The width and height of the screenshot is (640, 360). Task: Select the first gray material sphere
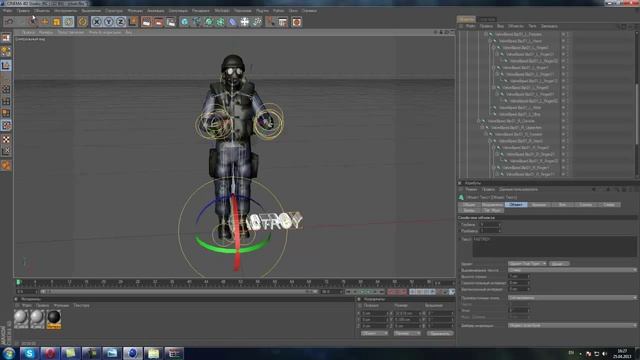[x=21, y=318]
